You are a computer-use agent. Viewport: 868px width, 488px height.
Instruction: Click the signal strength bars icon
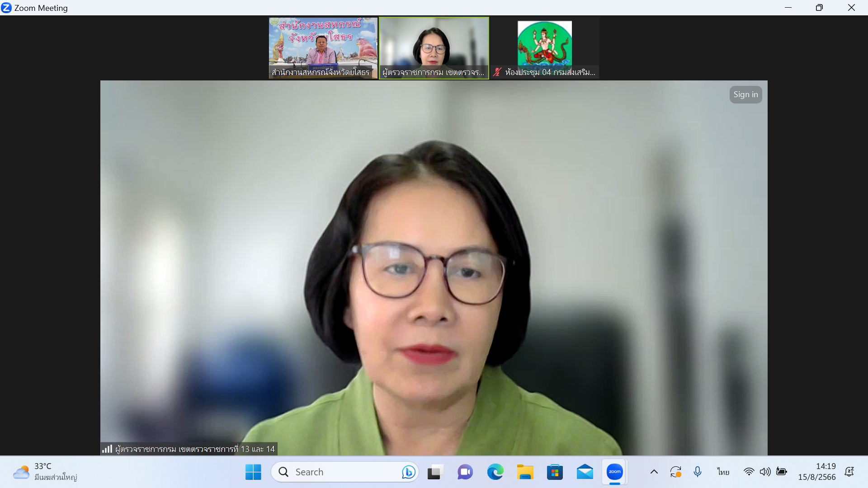[107, 449]
